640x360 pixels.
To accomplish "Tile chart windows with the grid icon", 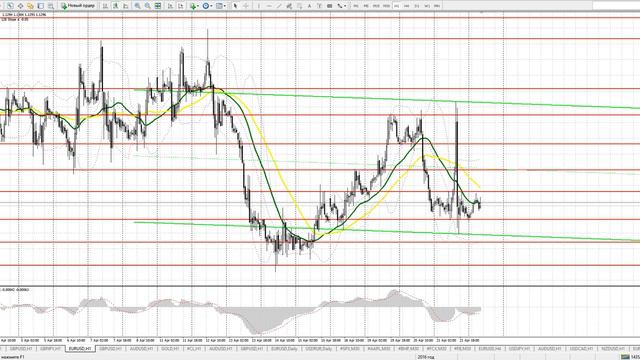I will click(x=158, y=6).
